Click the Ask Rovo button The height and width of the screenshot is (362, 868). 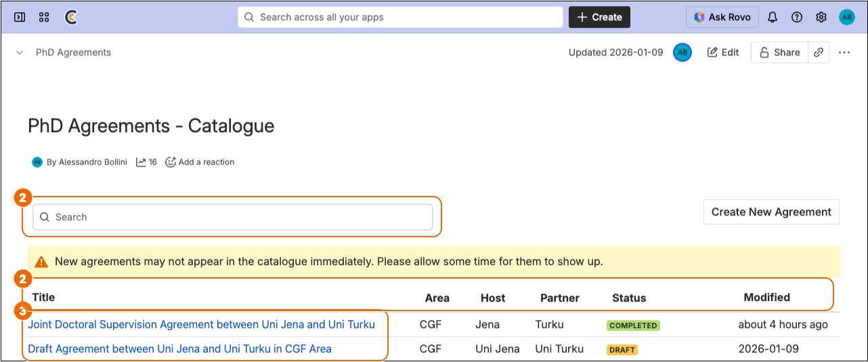[x=722, y=17]
